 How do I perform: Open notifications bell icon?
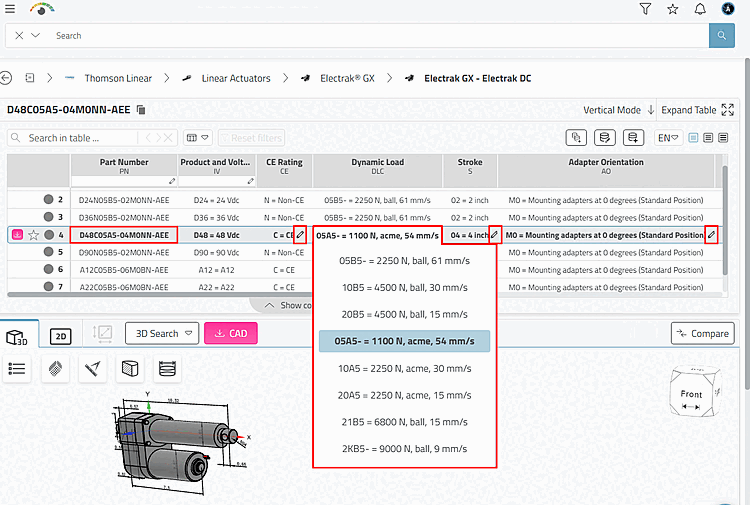point(700,9)
